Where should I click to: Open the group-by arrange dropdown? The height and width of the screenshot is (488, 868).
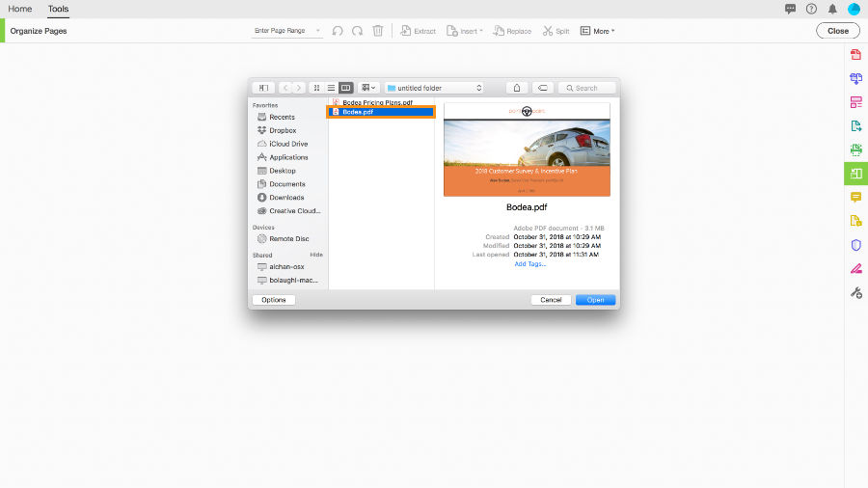coord(368,88)
